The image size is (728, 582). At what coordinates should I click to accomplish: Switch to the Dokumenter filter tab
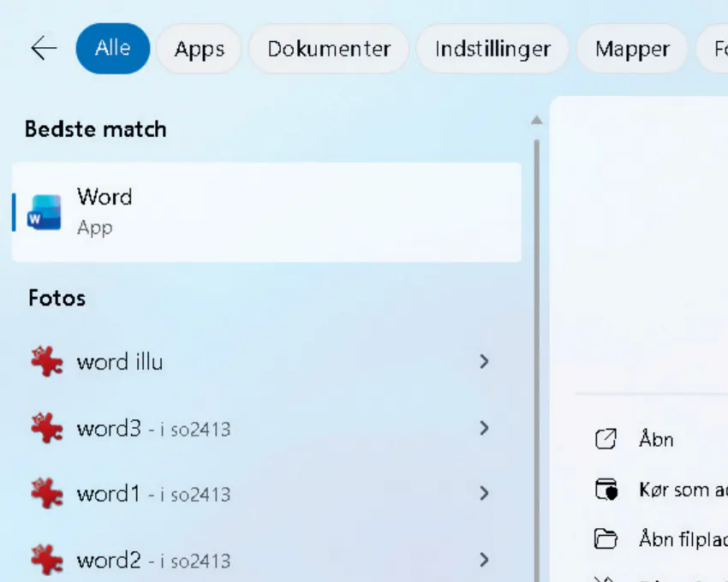click(329, 50)
